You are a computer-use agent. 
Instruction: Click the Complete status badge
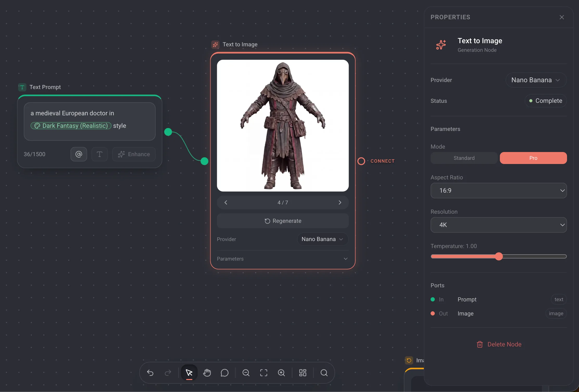pyautogui.click(x=546, y=101)
